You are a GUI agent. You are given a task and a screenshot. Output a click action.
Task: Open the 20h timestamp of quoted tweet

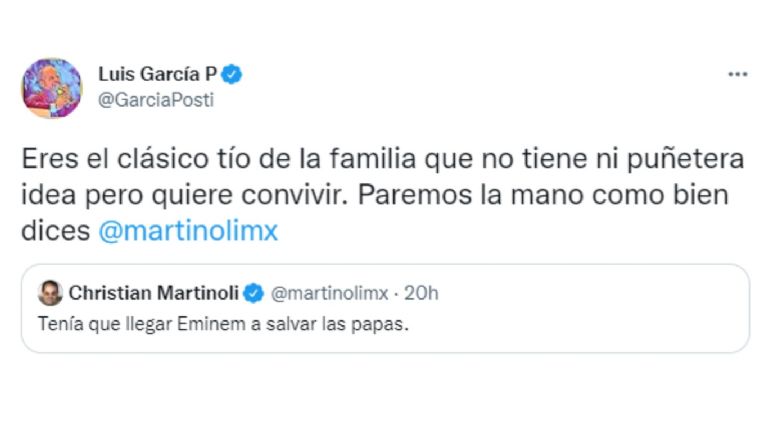click(421, 293)
